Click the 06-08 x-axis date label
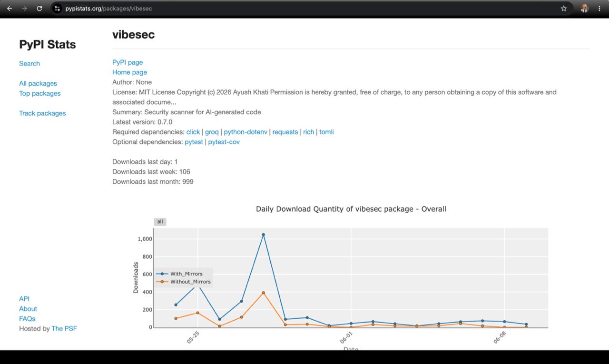The image size is (609, 364). pyautogui.click(x=500, y=338)
